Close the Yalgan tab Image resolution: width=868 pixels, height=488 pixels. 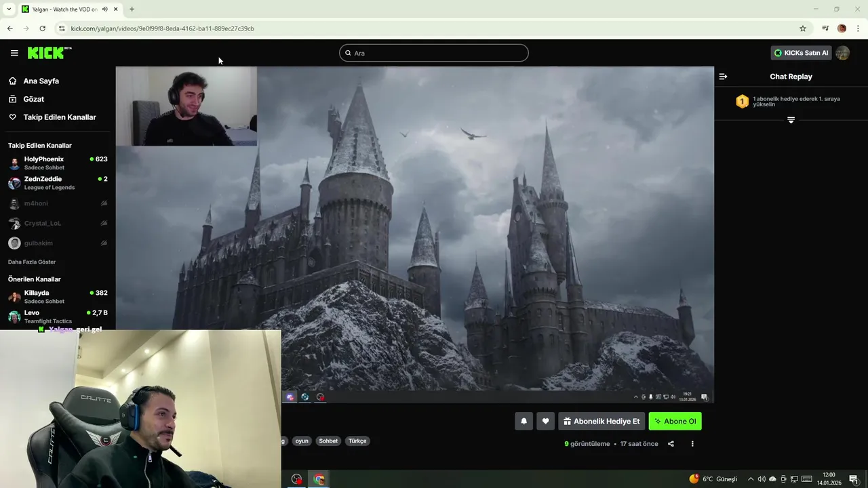pyautogui.click(x=116, y=9)
